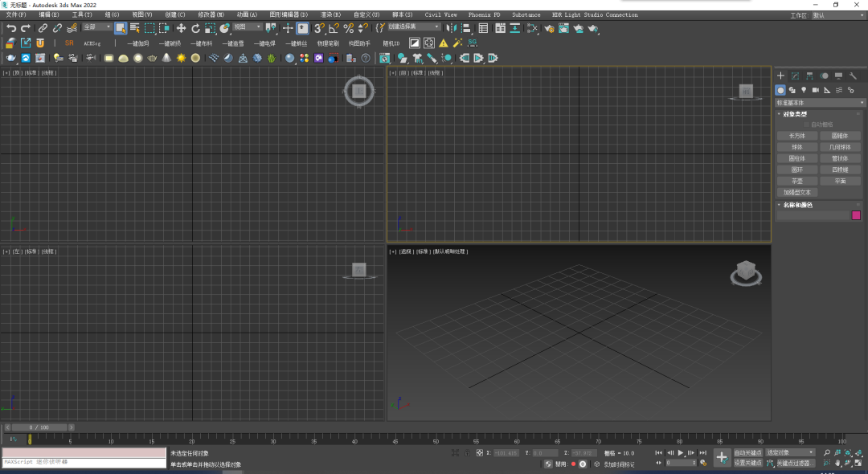The image size is (868, 474).
Task: Select the Rotate transform tool
Action: click(x=195, y=28)
